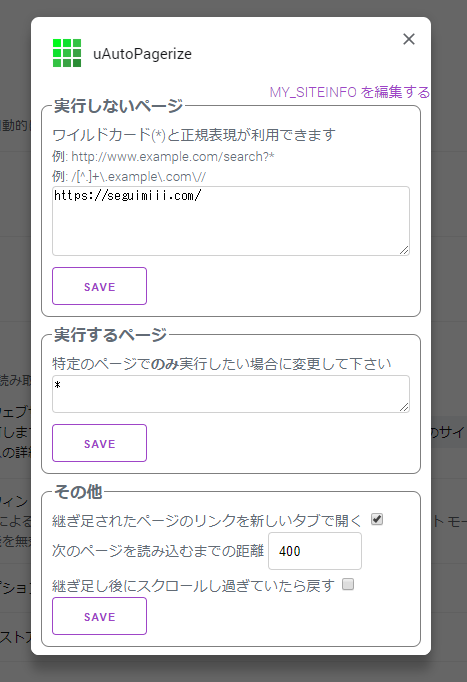The width and height of the screenshot is (467, 682).
Task: Open the MY_SITEINFO を編集する link
Action: (350, 92)
